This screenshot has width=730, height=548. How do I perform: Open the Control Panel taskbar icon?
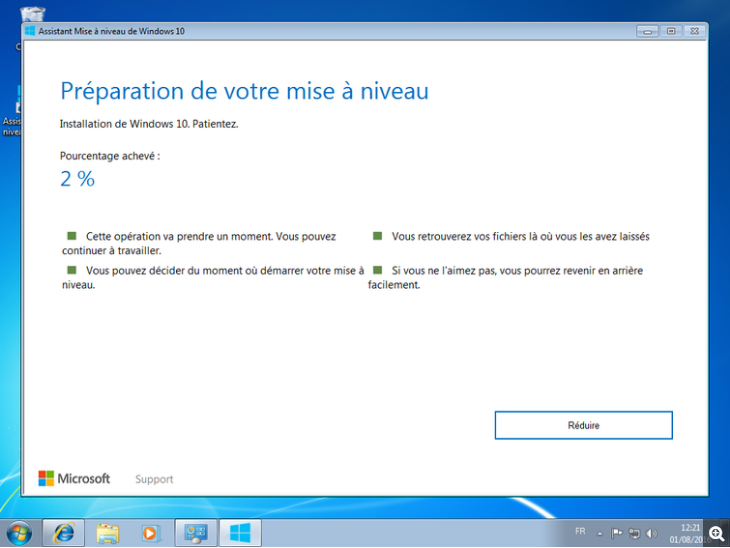196,533
